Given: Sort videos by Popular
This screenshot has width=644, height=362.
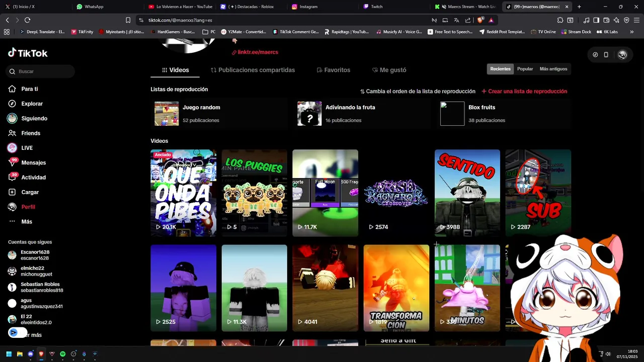Looking at the screenshot, I should point(525,69).
